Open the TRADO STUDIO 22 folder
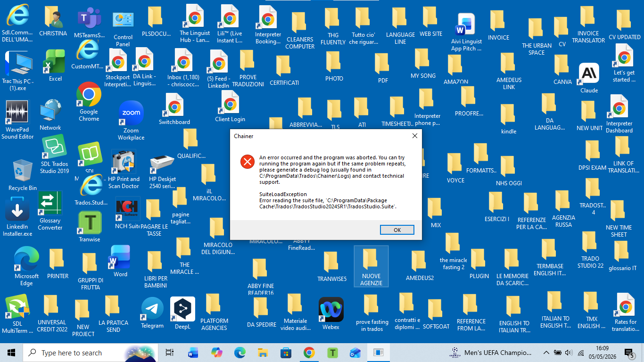 590,250
